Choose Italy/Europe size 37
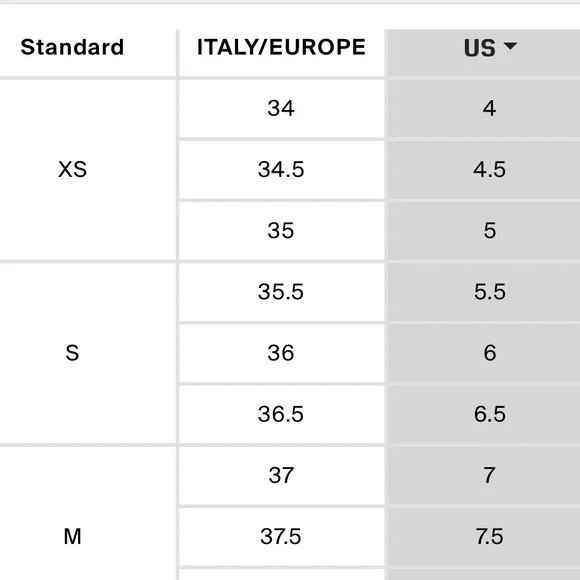Image resolution: width=580 pixels, height=580 pixels. coord(281,475)
